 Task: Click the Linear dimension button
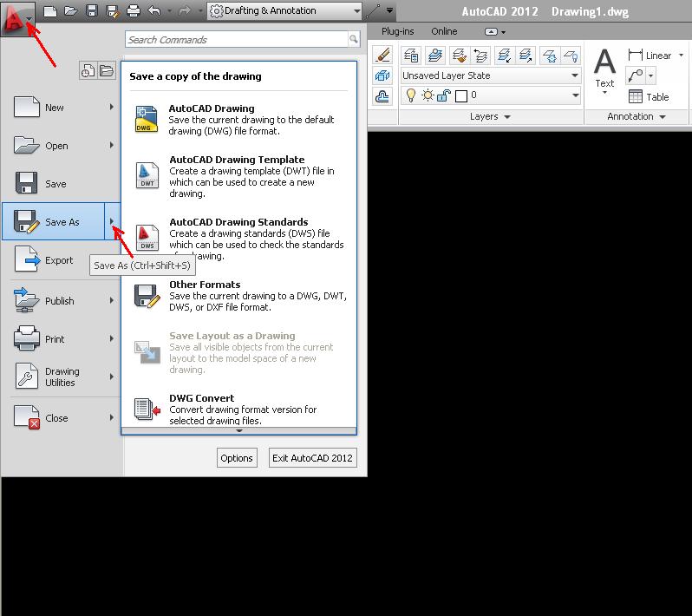click(650, 56)
